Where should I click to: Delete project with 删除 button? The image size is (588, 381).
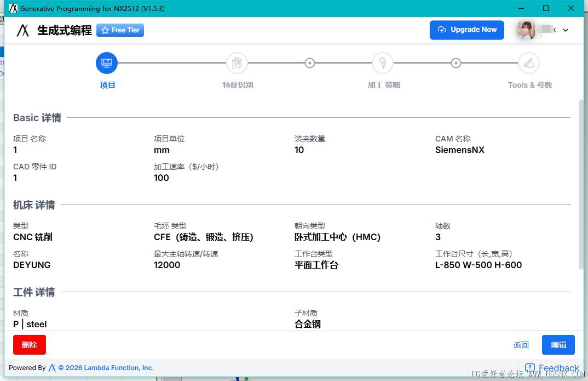[x=30, y=345]
